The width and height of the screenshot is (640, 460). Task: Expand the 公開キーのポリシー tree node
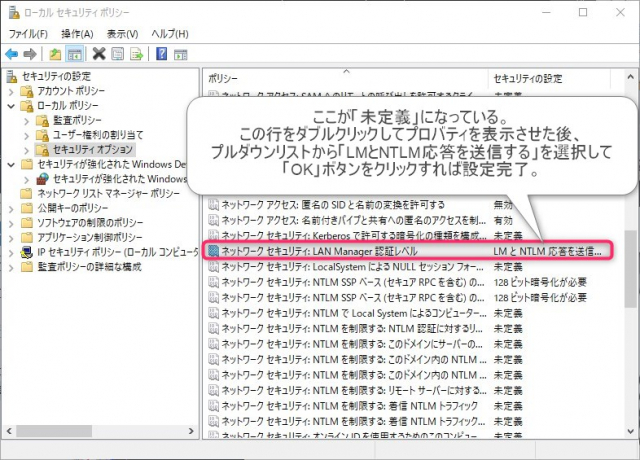click(11, 209)
